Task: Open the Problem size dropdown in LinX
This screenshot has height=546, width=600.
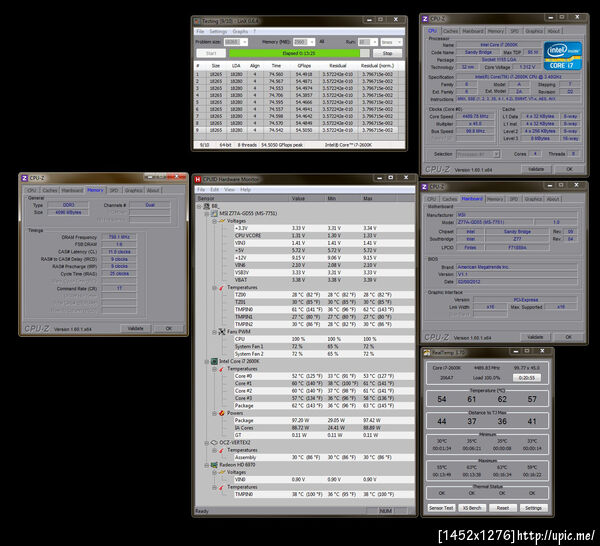Action: (244, 42)
